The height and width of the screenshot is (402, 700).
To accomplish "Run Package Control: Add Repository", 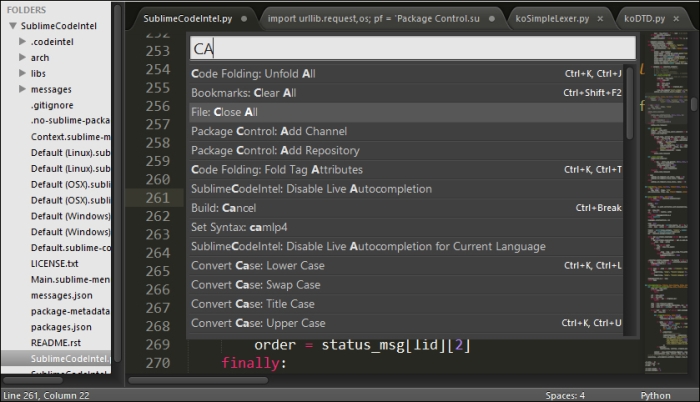I will pos(406,151).
